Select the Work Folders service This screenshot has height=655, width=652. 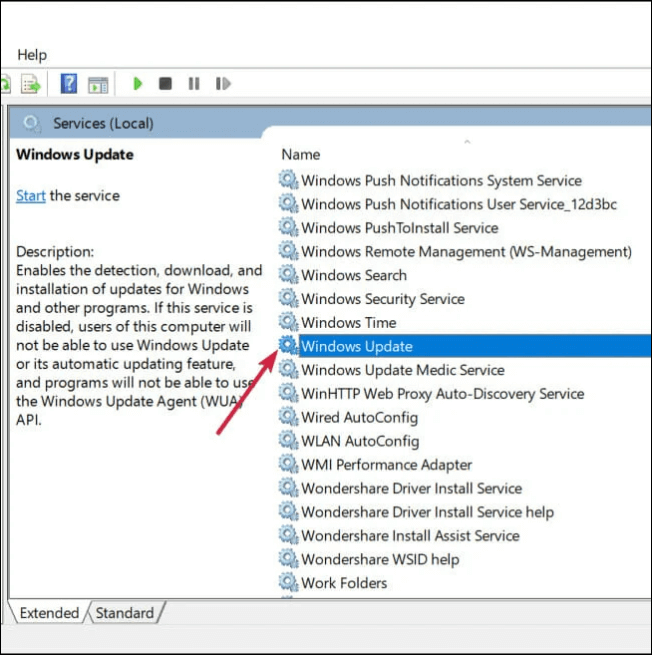(344, 583)
